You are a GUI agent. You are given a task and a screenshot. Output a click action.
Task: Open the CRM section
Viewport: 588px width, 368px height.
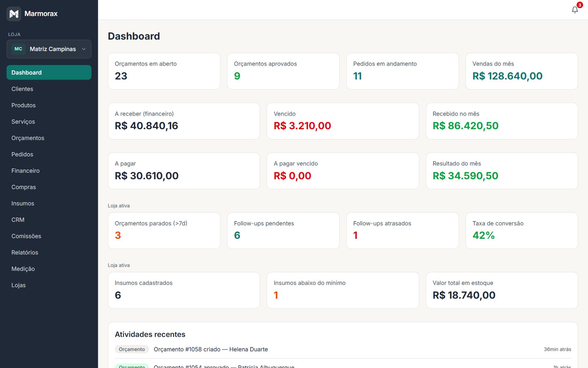49,220
